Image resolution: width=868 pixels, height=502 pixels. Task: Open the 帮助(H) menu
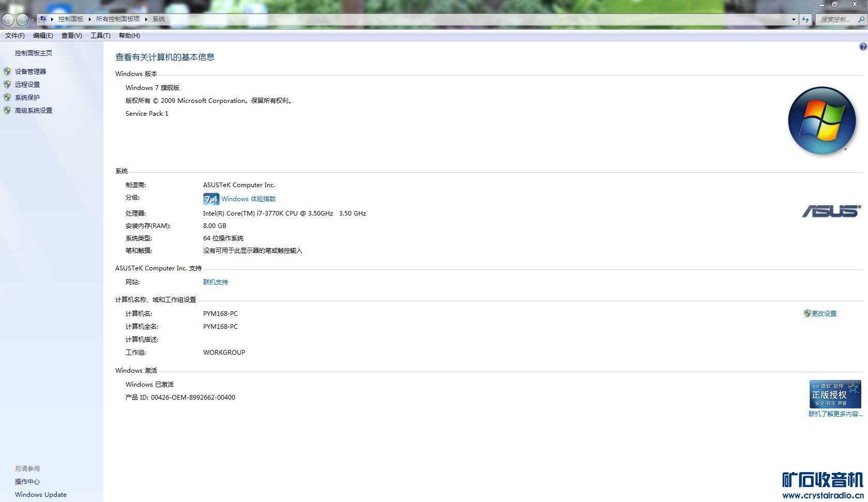click(x=129, y=36)
